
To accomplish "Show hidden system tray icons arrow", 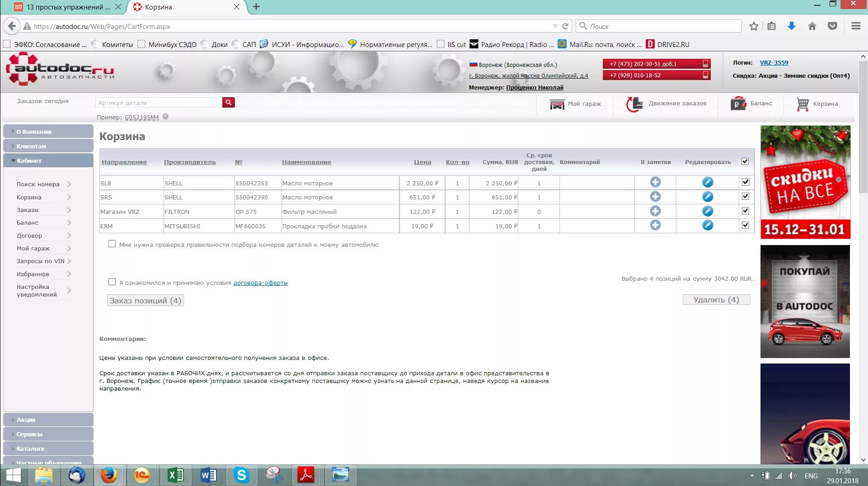I will tap(752, 476).
